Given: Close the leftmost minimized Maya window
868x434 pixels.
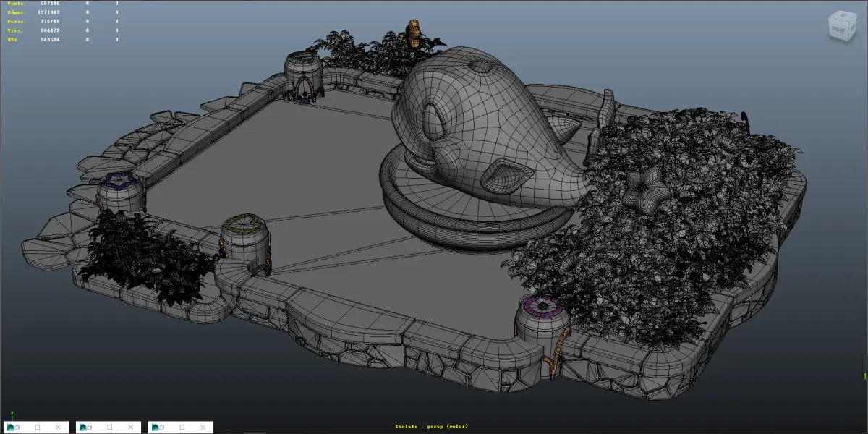Looking at the screenshot, I should click(x=58, y=427).
